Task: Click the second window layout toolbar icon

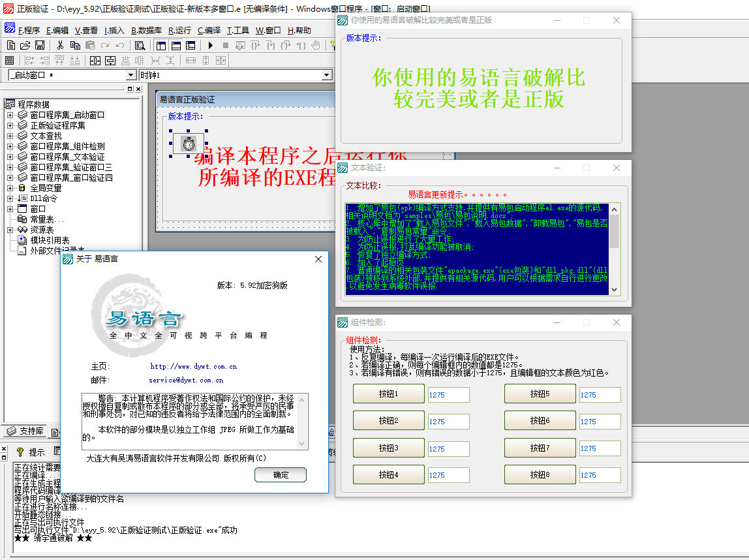Action: (x=176, y=46)
